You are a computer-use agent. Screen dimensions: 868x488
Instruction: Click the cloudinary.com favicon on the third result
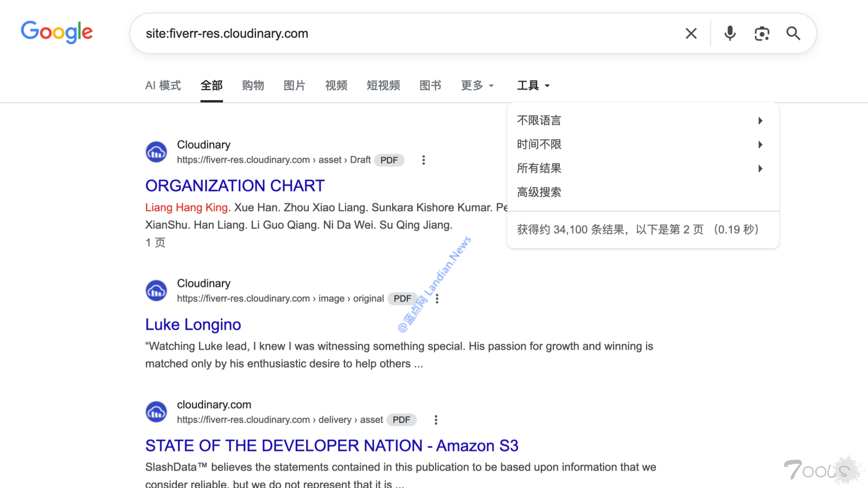tap(156, 412)
